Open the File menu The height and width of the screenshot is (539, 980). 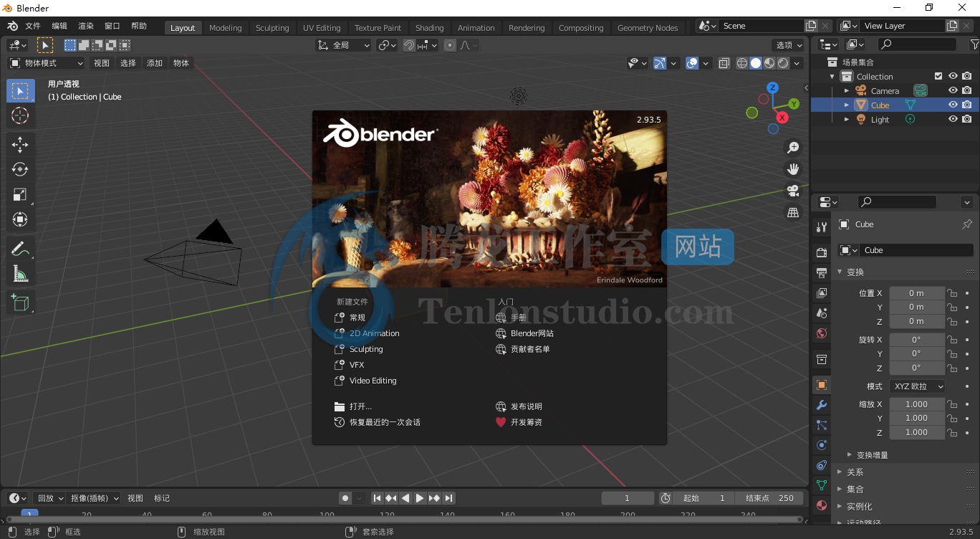[x=33, y=26]
